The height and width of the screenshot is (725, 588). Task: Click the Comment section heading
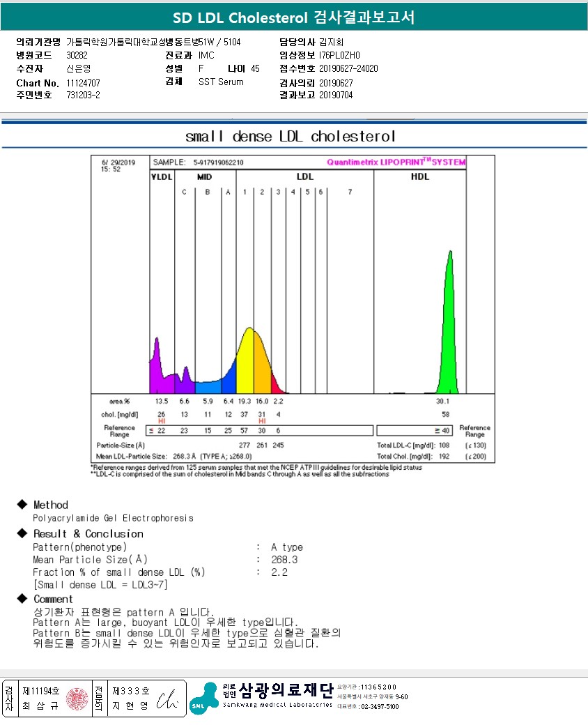pos(53,600)
